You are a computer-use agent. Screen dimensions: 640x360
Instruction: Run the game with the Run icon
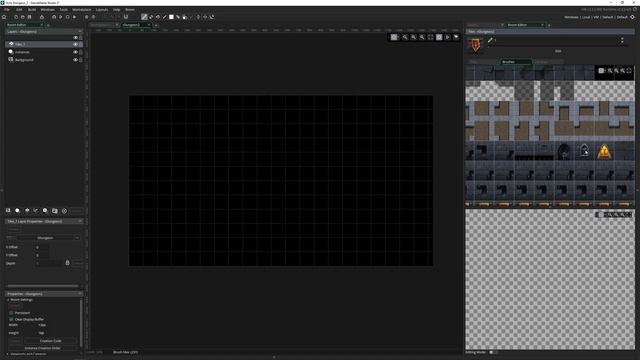pyautogui.click(x=61, y=17)
